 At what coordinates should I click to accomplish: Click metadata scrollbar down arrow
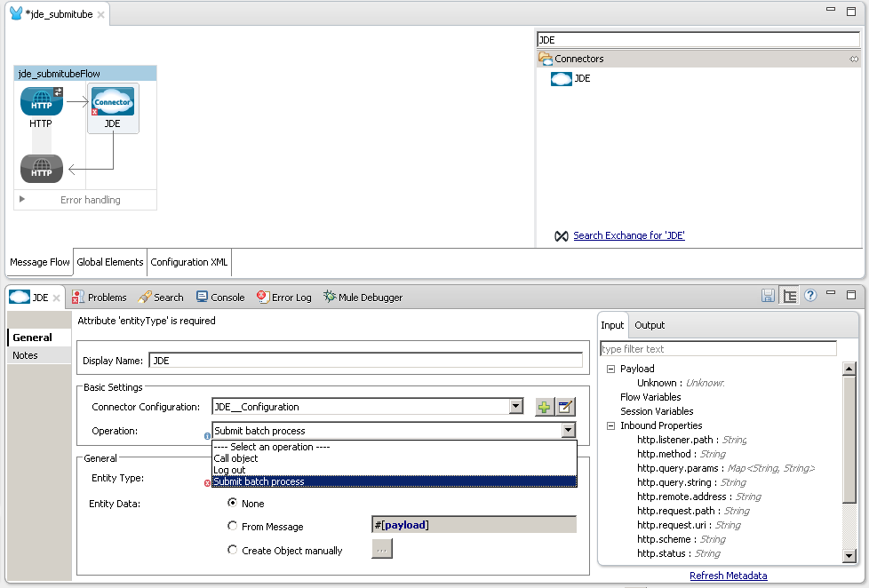coord(849,555)
